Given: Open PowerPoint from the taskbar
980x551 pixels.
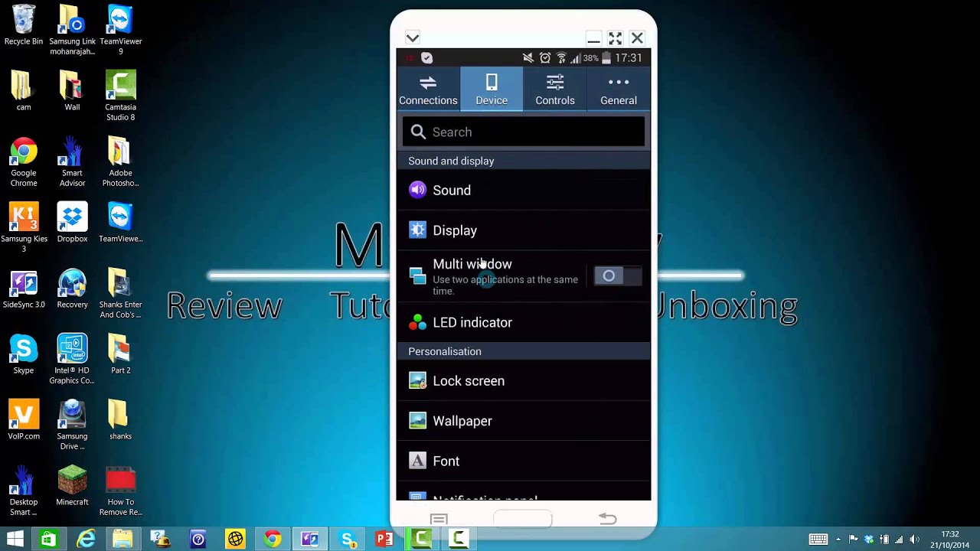Looking at the screenshot, I should (385, 539).
